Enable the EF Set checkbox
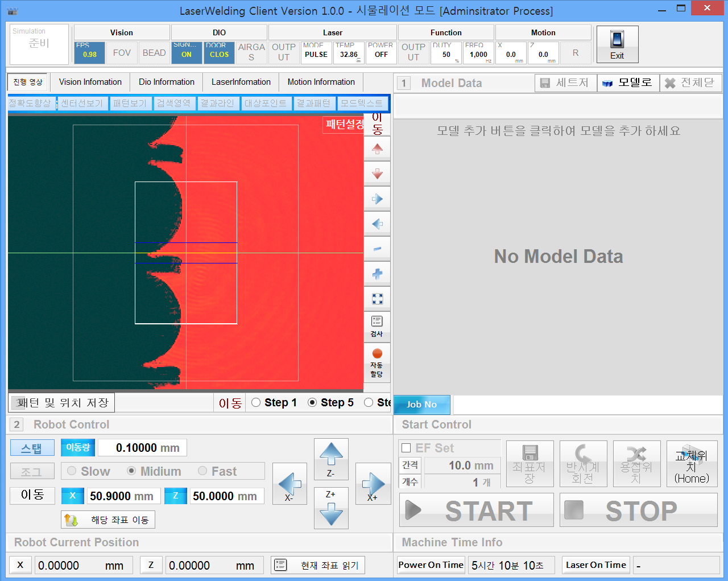728x581 pixels. 407,448
